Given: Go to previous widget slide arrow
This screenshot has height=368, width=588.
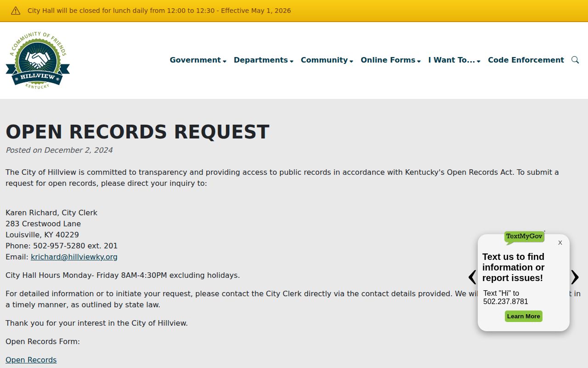Looking at the screenshot, I should 472,277.
